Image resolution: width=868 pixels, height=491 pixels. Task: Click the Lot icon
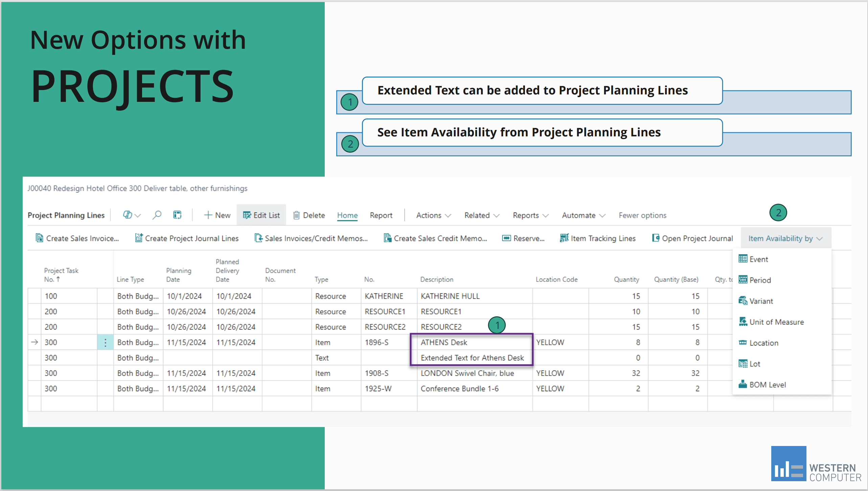(743, 364)
